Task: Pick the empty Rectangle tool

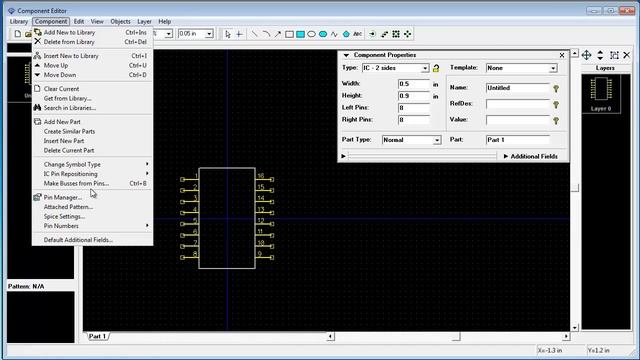Action: point(289,34)
